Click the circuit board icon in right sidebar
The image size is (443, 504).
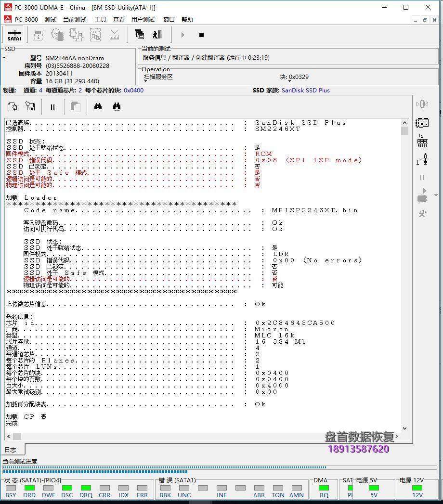pos(422,123)
